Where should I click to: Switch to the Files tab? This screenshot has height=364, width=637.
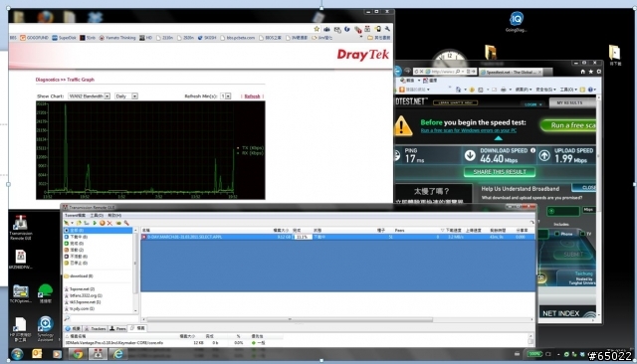137,328
